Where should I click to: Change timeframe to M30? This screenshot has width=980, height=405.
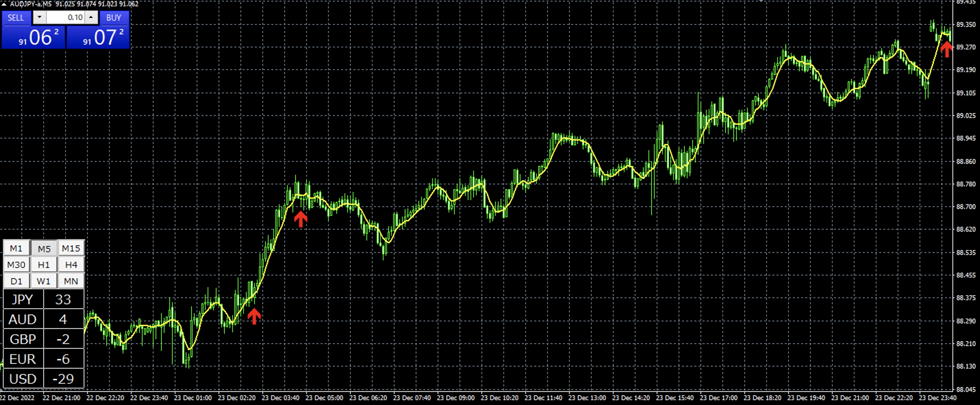click(x=16, y=265)
